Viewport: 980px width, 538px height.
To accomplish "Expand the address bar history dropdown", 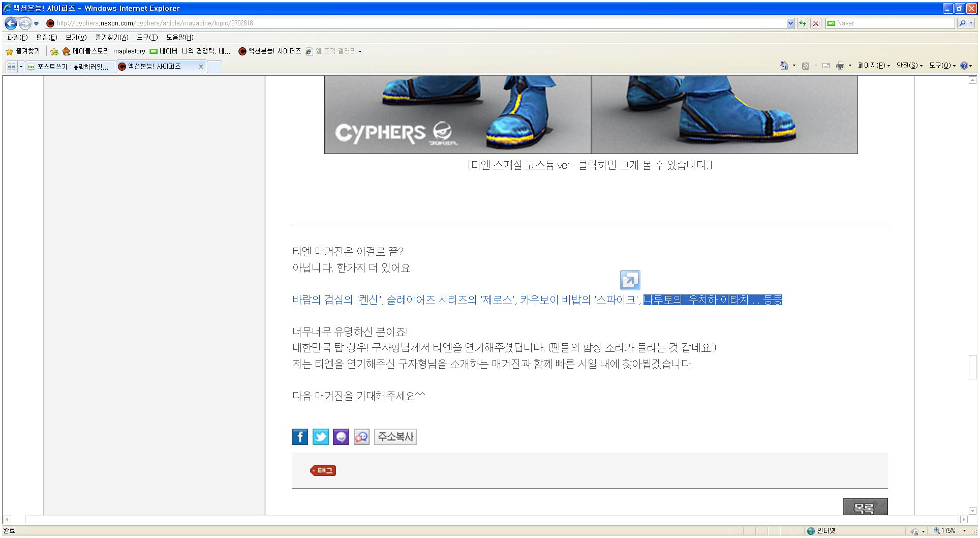I will (790, 23).
